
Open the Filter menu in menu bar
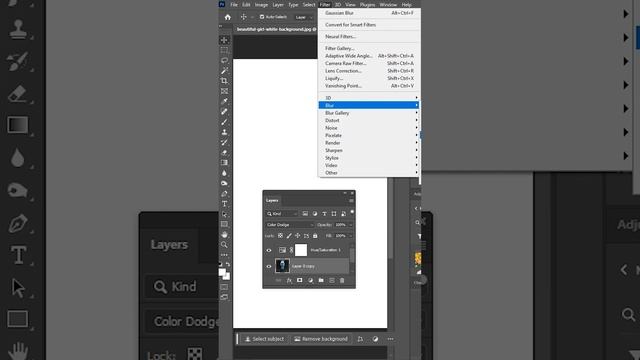(325, 5)
